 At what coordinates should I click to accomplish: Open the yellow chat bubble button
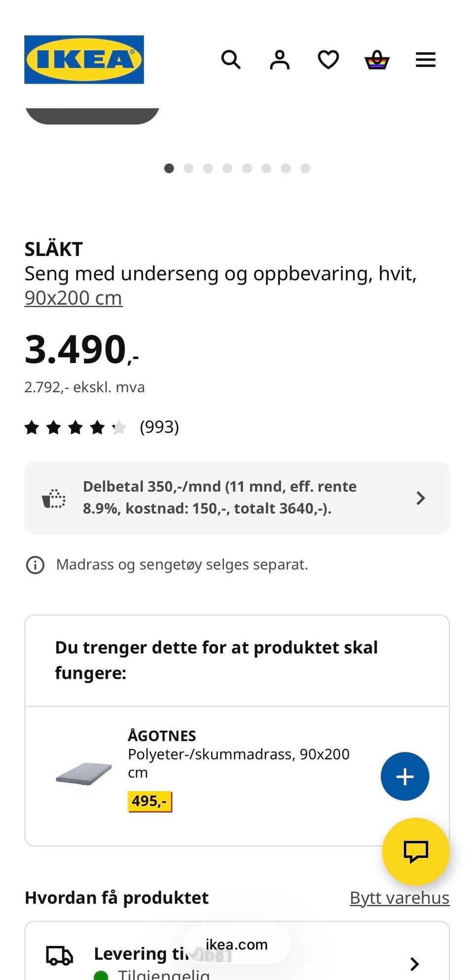415,851
